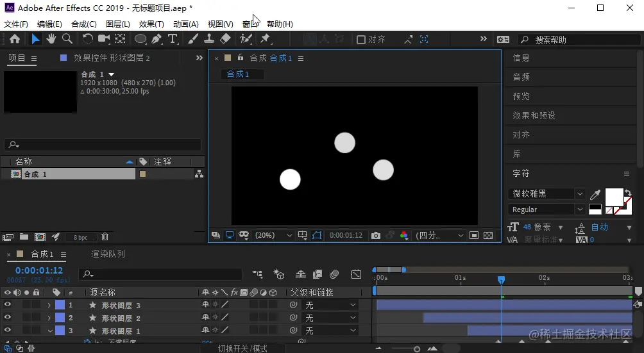The height and width of the screenshot is (353, 644).
Task: Click the white fill color swatch
Action: (614, 197)
